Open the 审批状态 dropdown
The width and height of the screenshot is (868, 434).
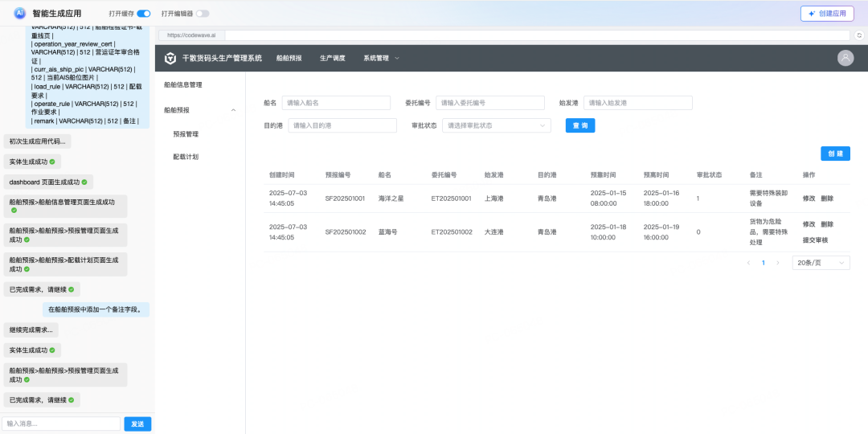click(497, 125)
